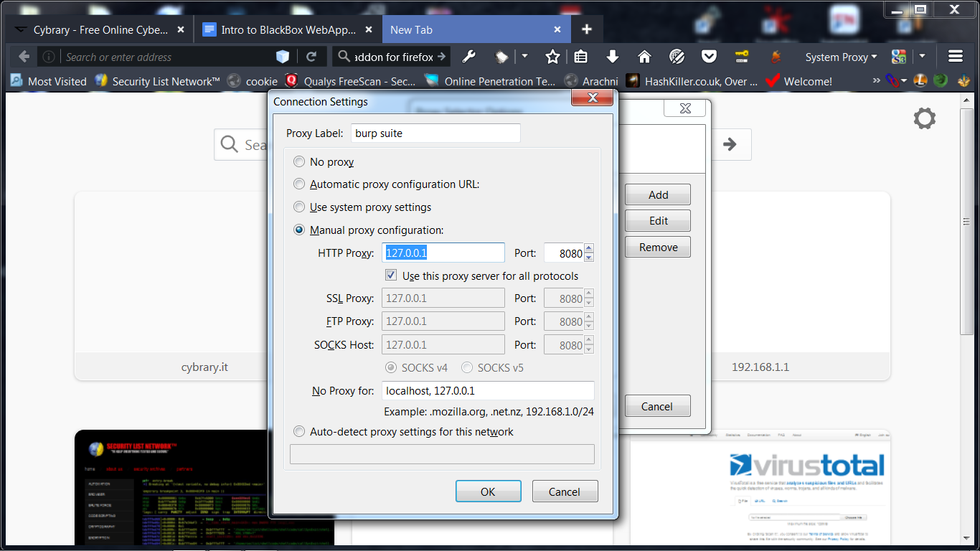The image size is (980, 551).
Task: Click the striped round icon beside Home
Action: pos(677,57)
